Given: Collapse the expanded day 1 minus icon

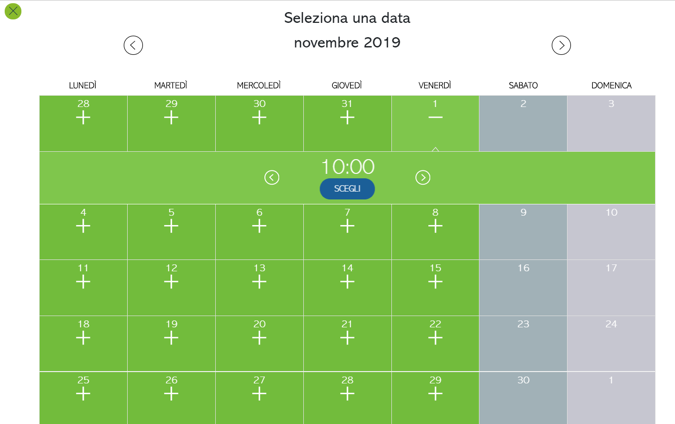Looking at the screenshot, I should click(x=435, y=118).
